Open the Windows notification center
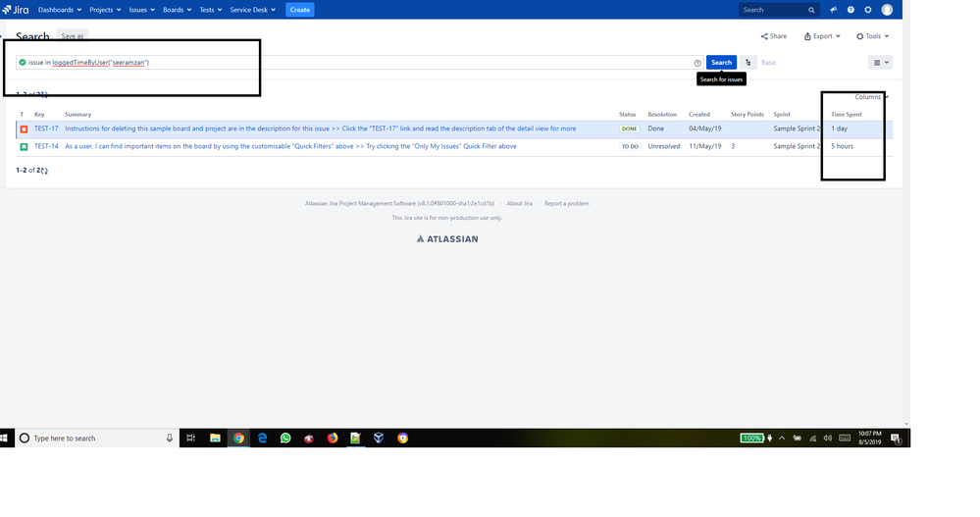The height and width of the screenshot is (517, 980). (x=896, y=439)
